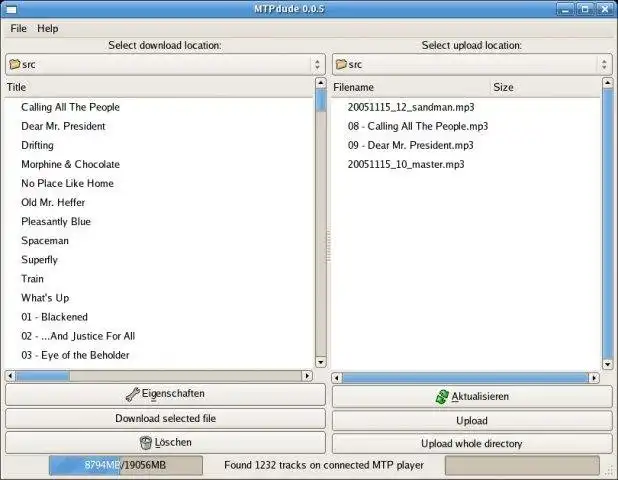This screenshot has width=618, height=480.
Task: Click Upload whole directory button
Action: coord(472,444)
